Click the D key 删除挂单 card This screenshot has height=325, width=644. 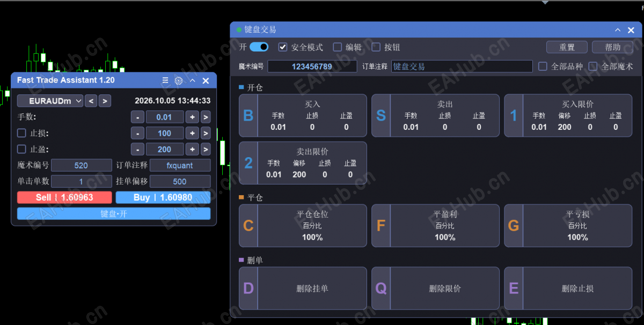tap(303, 289)
